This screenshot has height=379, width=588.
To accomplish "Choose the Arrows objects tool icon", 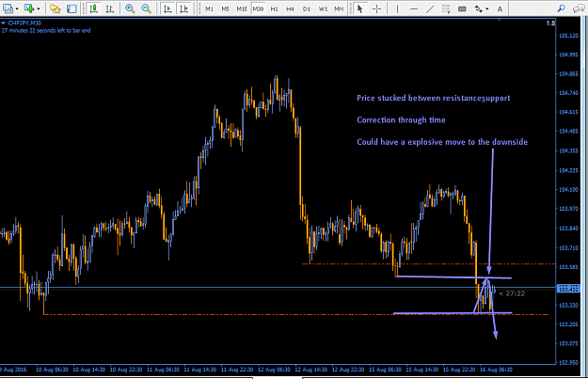I will (479, 8).
